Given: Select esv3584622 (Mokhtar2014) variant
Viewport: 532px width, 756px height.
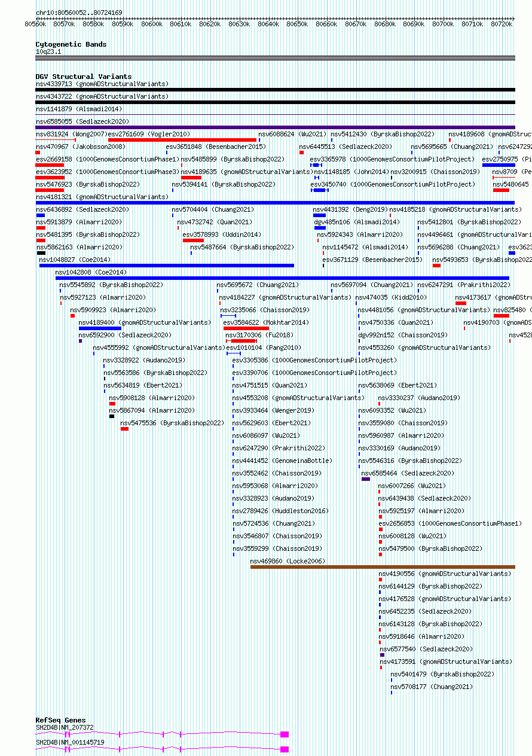Looking at the screenshot, I should (x=267, y=322).
